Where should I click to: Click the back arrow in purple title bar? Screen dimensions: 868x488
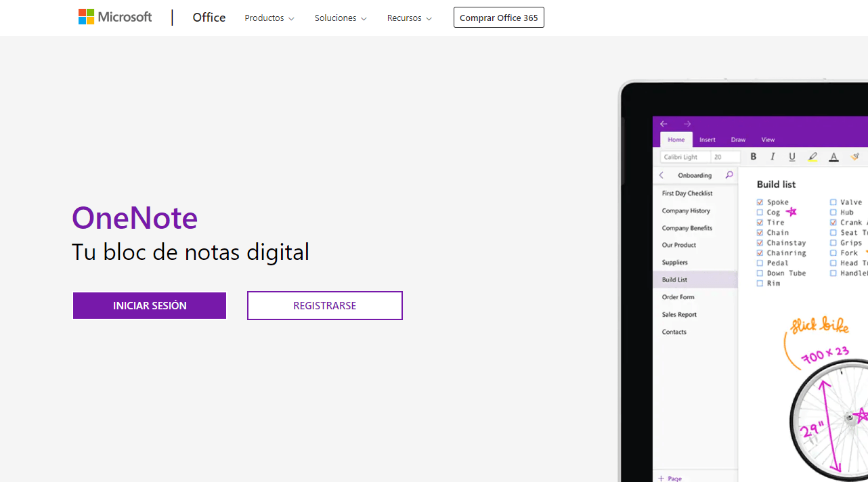664,124
